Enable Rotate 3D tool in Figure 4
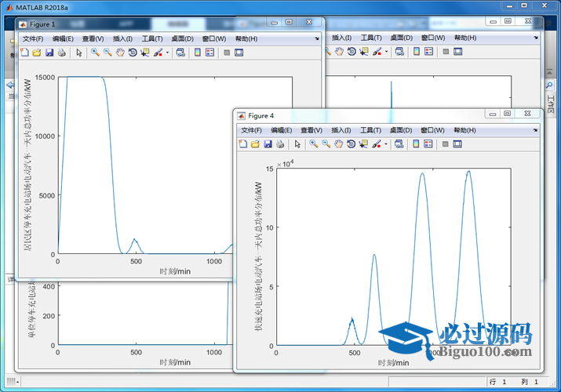Image resolution: width=561 pixels, height=392 pixels. click(x=351, y=144)
